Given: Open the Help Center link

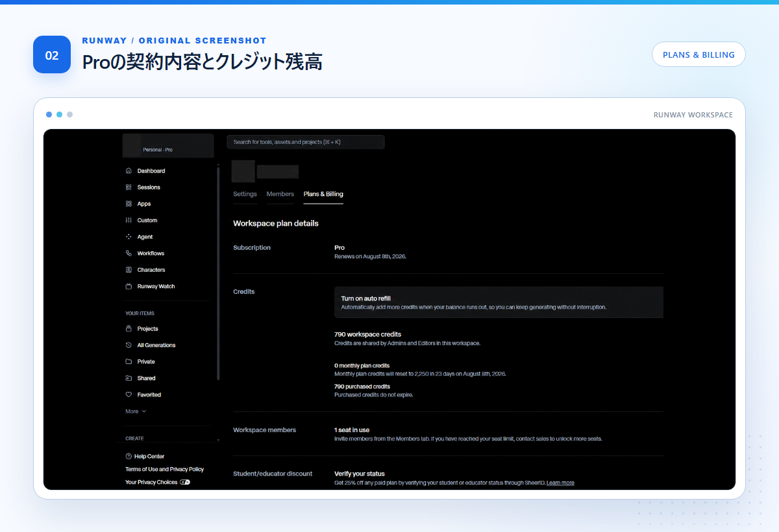Looking at the screenshot, I should point(149,456).
